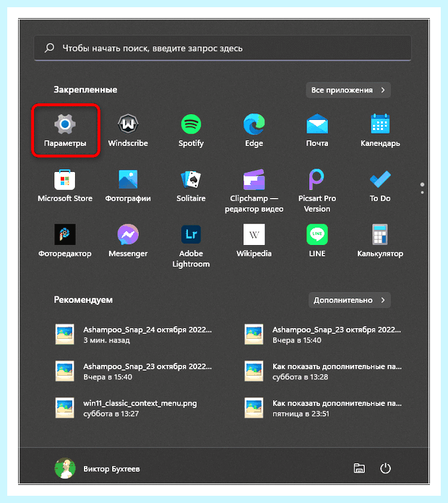Open the Фоторедактор app

pos(65,241)
